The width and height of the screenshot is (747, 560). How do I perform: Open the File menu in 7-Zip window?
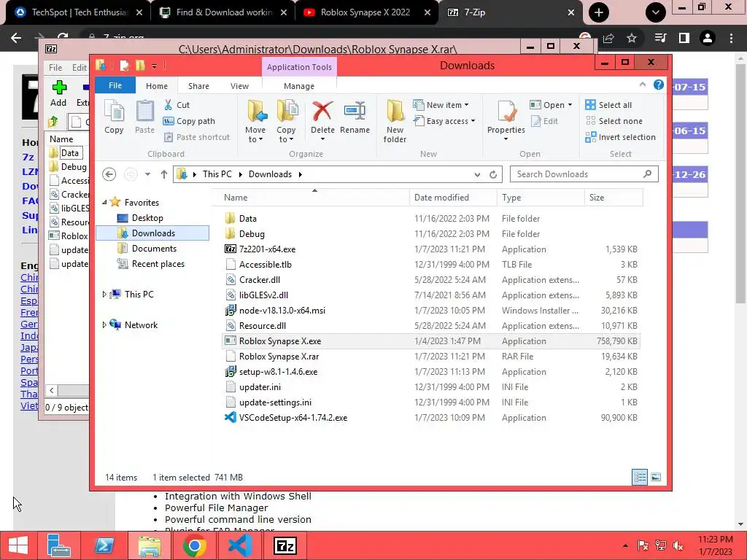(x=55, y=68)
